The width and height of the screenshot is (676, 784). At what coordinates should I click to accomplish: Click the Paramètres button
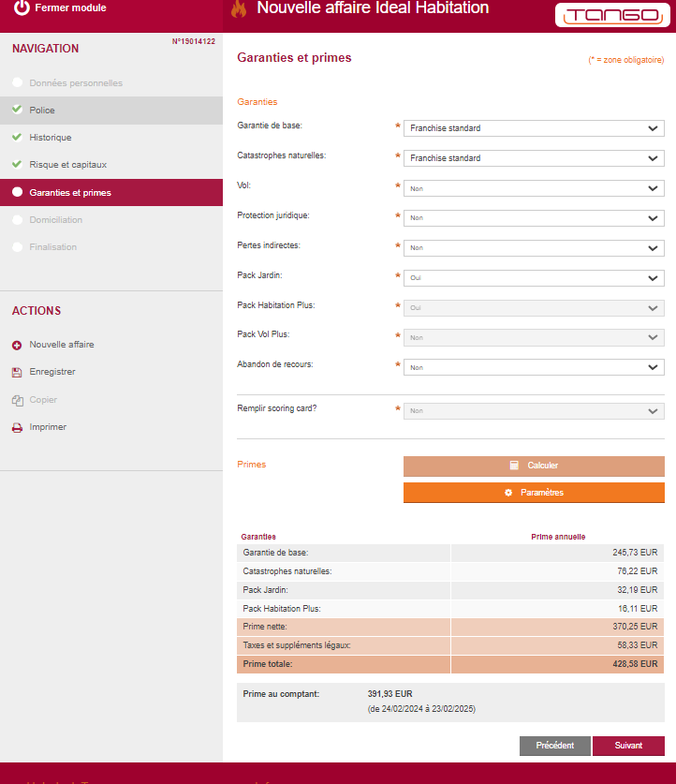click(x=534, y=493)
